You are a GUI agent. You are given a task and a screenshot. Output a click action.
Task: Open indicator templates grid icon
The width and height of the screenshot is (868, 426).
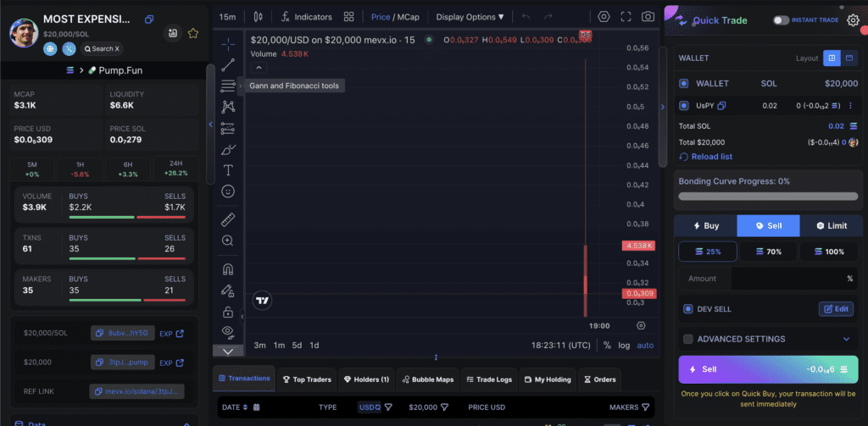[348, 17]
